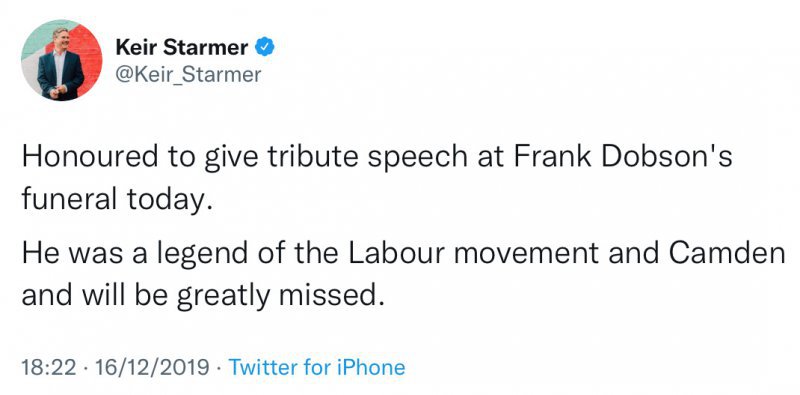Click the blue verified checkmark badge
800x395 pixels.
click(x=265, y=47)
